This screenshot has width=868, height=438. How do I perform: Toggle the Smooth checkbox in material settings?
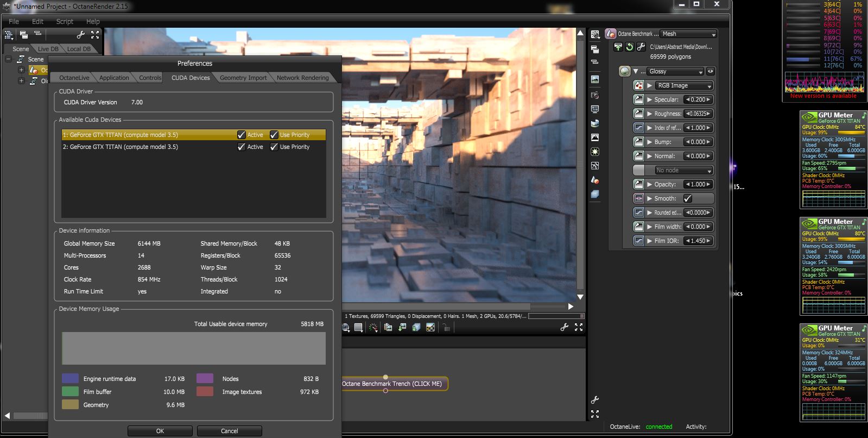[688, 198]
